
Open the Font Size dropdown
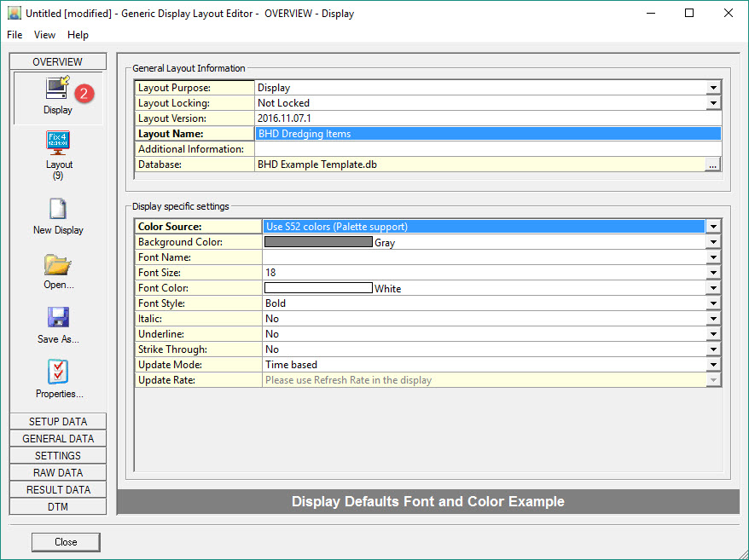[713, 273]
